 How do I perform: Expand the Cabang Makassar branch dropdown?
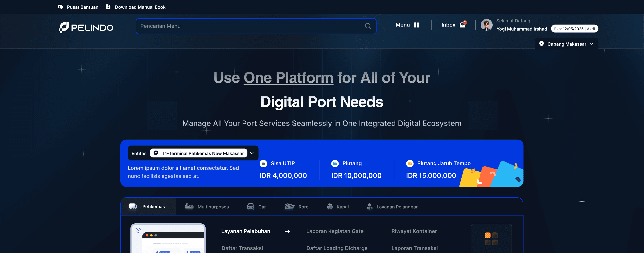[566, 44]
